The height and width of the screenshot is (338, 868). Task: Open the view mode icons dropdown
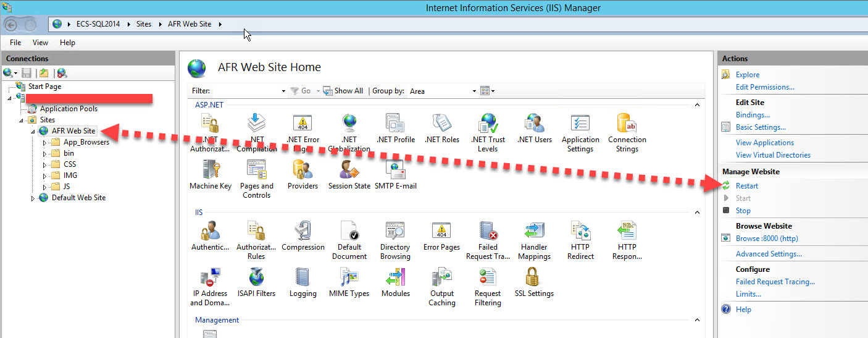(x=488, y=91)
